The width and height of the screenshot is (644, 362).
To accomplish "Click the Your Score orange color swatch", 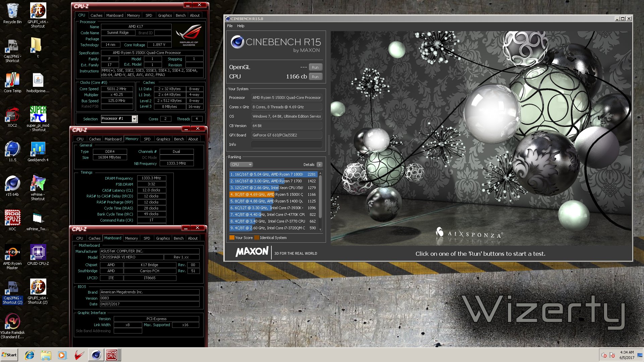I will 232,238.
